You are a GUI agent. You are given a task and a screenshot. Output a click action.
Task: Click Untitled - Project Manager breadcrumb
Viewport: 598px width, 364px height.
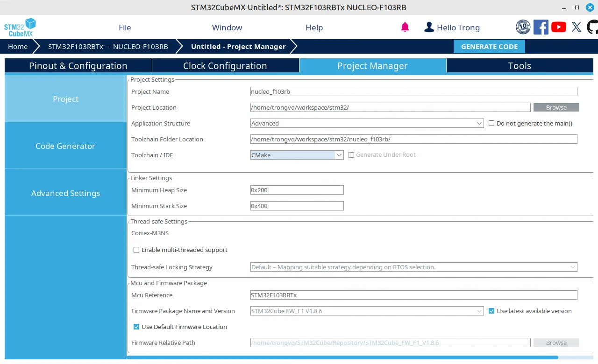[x=238, y=47]
